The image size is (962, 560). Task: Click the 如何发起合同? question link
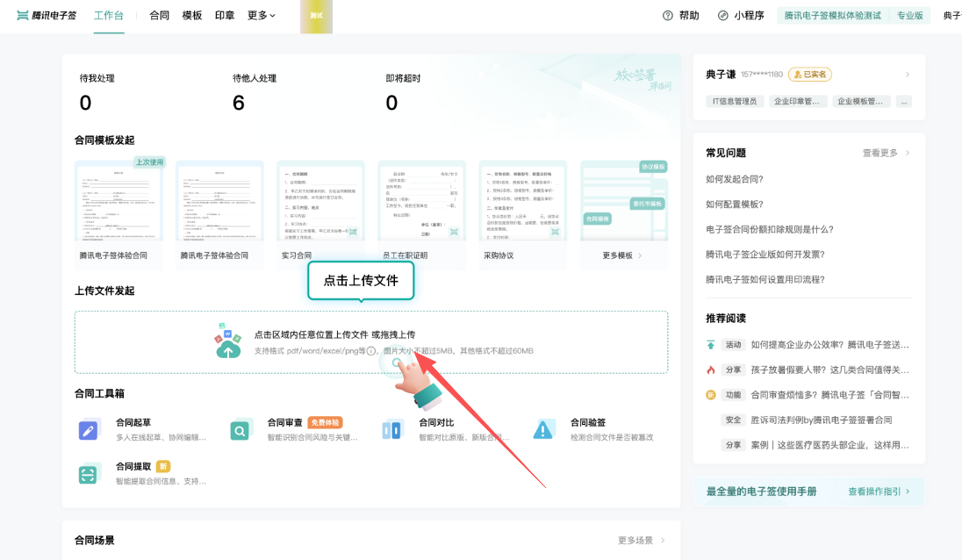733,176
